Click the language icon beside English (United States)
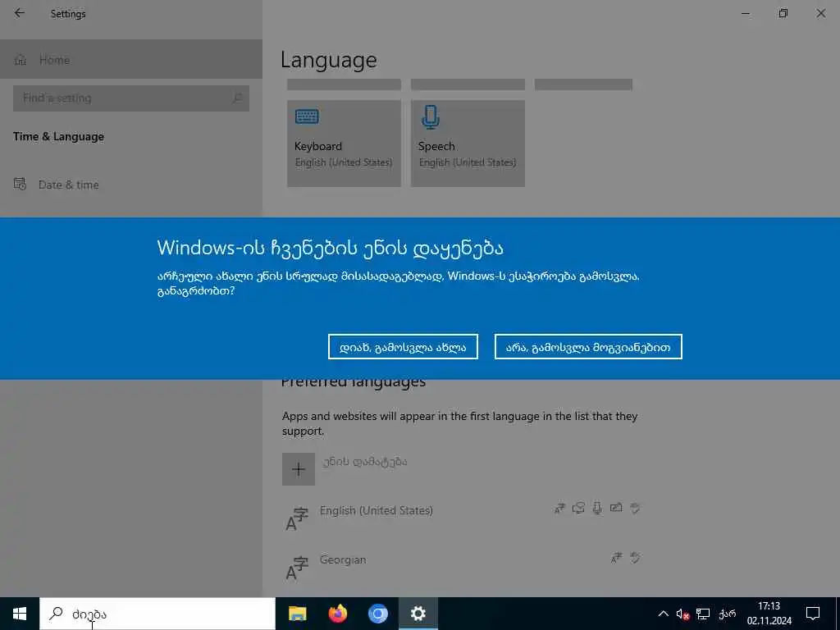The width and height of the screenshot is (840, 630). click(297, 519)
